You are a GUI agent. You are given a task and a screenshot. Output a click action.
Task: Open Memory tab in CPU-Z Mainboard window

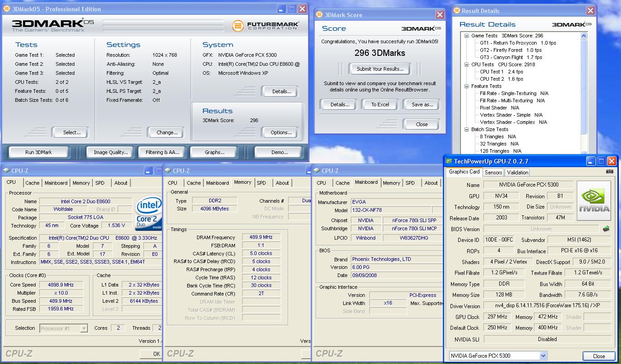pos(391,183)
